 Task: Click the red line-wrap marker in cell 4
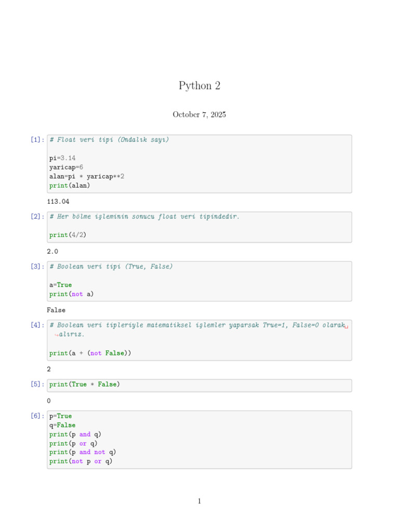[x=346, y=326]
